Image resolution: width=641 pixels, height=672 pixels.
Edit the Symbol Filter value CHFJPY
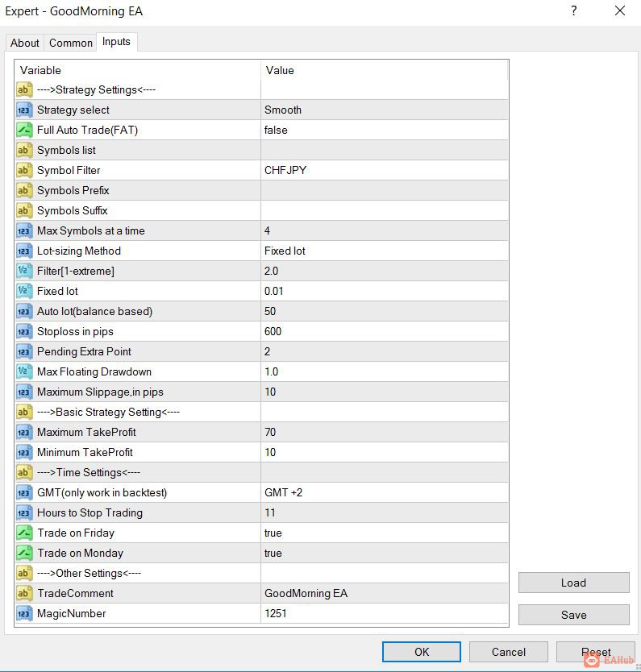pos(384,170)
